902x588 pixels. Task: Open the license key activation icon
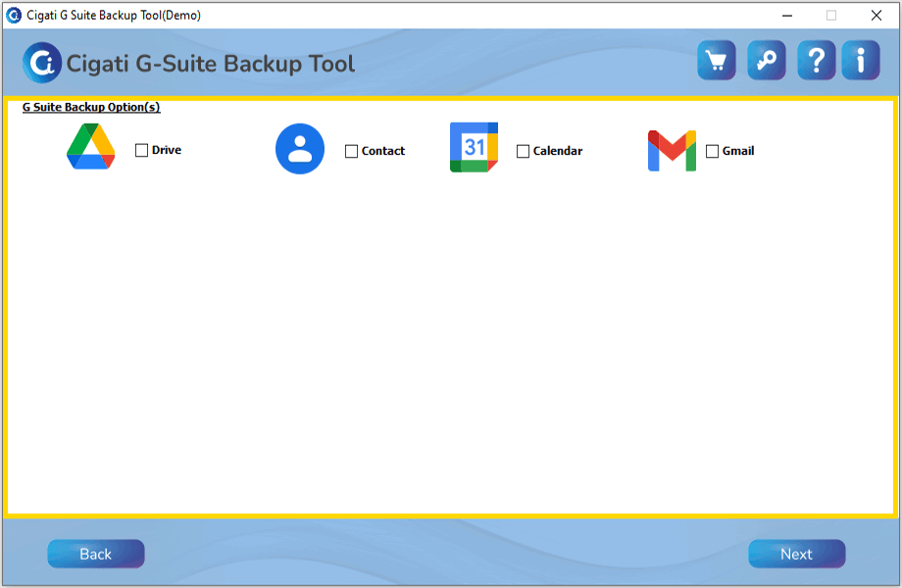[x=766, y=61]
